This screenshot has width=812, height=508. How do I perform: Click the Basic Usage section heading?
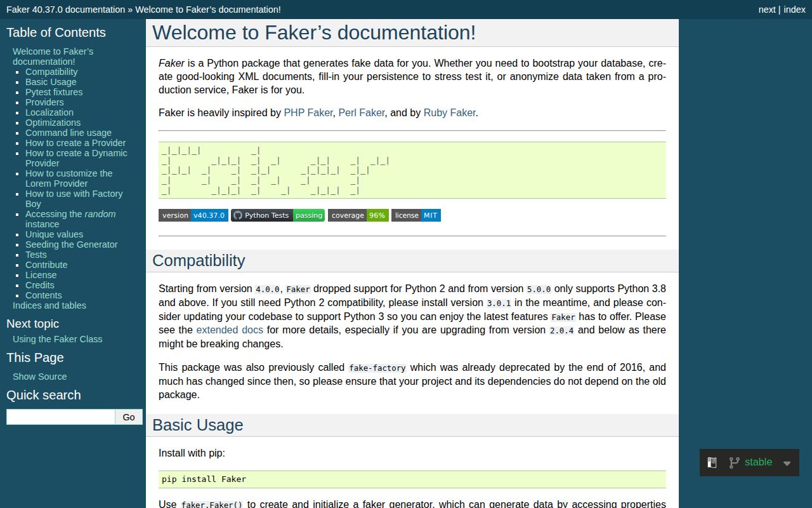(198, 425)
